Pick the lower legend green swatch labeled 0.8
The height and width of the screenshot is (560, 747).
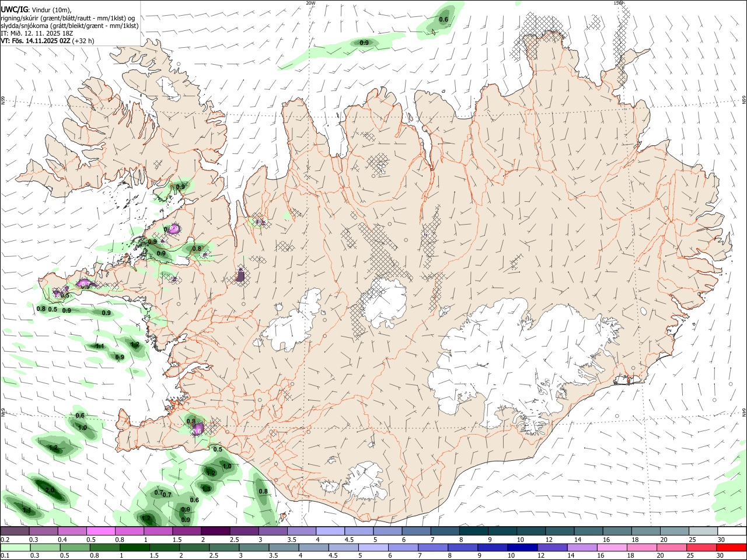coord(104,547)
